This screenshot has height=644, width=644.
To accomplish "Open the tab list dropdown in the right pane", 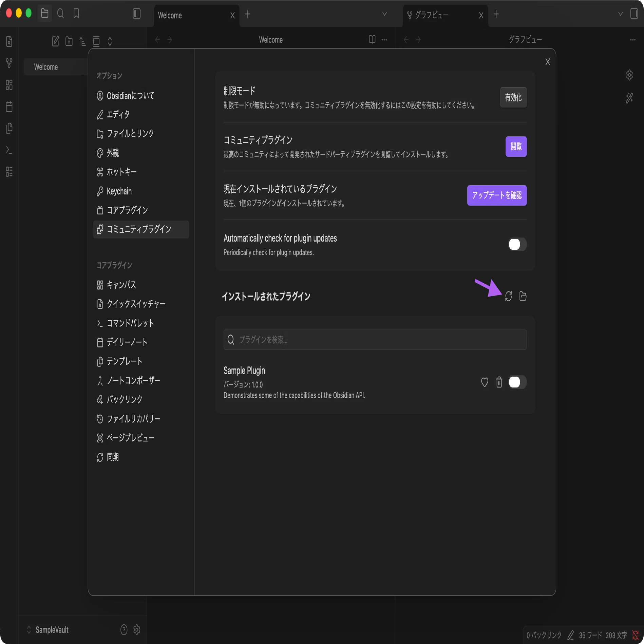I will pyautogui.click(x=620, y=14).
